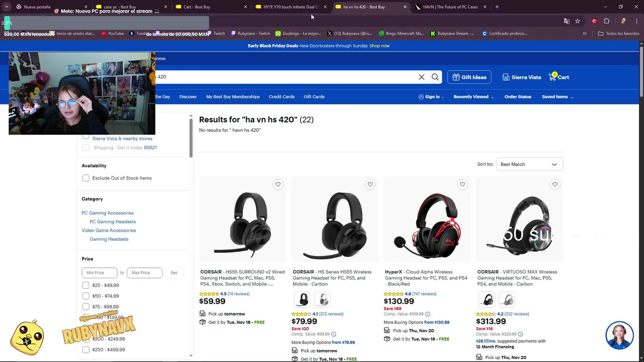The width and height of the screenshot is (644, 362).
Task: Check the $75 - $99.99 price filter
Action: coord(86,307)
